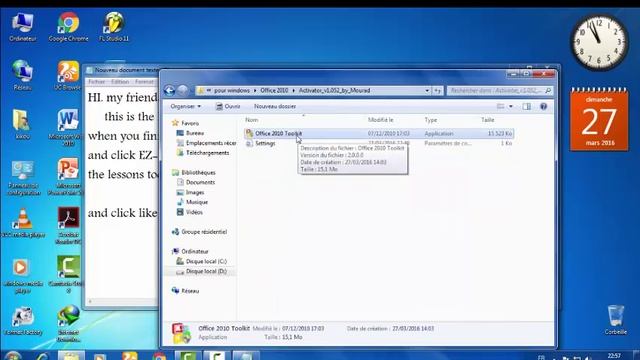Select Images library in the navigation pane
This screenshot has width=640, height=360.
pyautogui.click(x=191, y=192)
